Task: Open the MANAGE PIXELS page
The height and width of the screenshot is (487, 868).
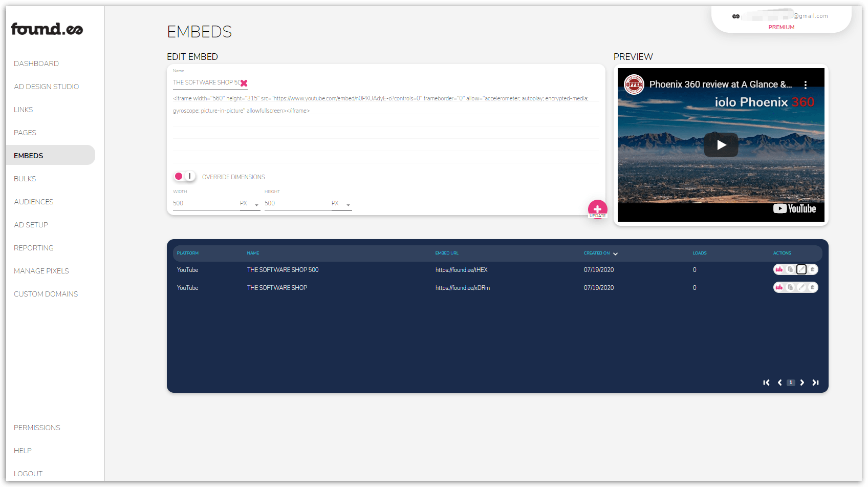Action: point(41,270)
